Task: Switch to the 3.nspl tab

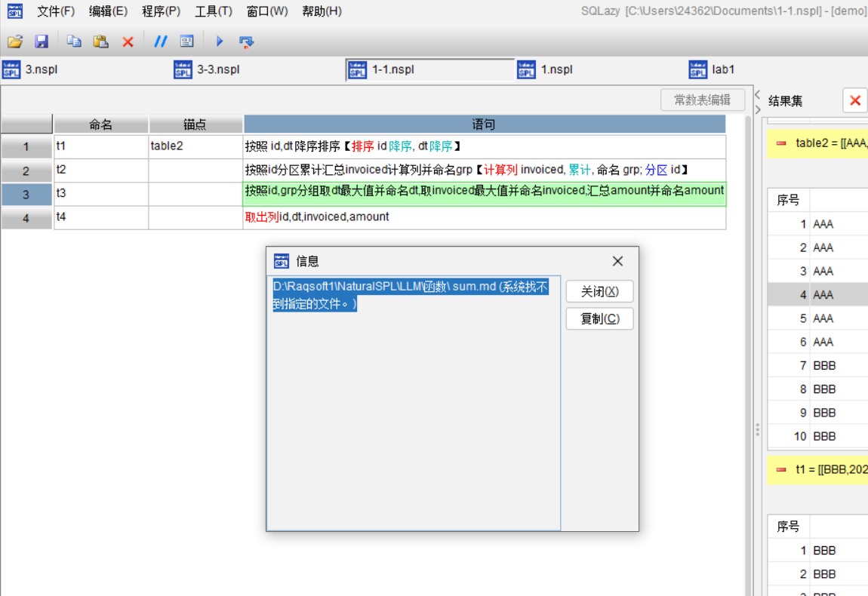Action: pos(86,69)
